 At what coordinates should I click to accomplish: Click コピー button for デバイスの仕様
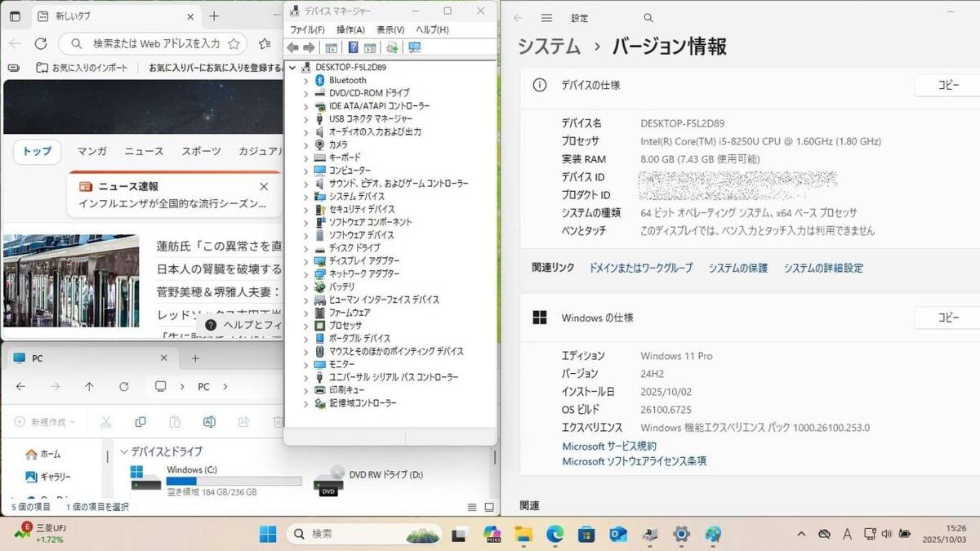(947, 85)
